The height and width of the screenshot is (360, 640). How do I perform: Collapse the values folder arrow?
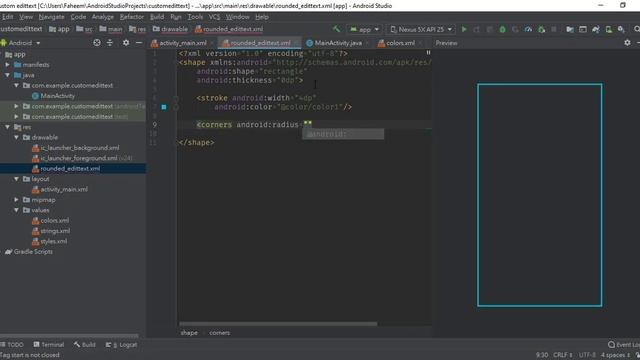(16, 210)
